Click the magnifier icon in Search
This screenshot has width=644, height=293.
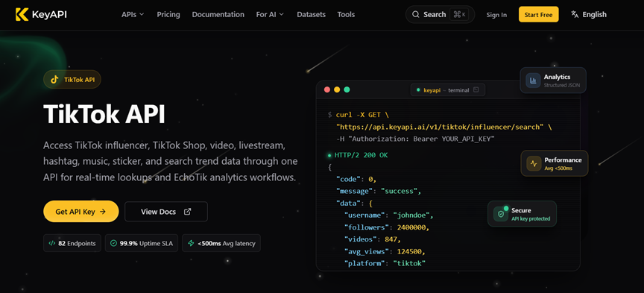(416, 15)
